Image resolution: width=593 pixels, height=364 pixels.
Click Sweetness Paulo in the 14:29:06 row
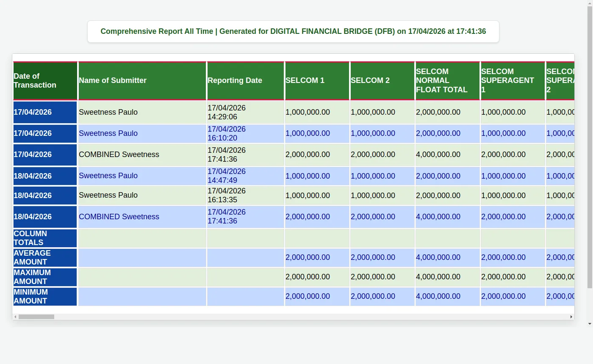tap(108, 112)
